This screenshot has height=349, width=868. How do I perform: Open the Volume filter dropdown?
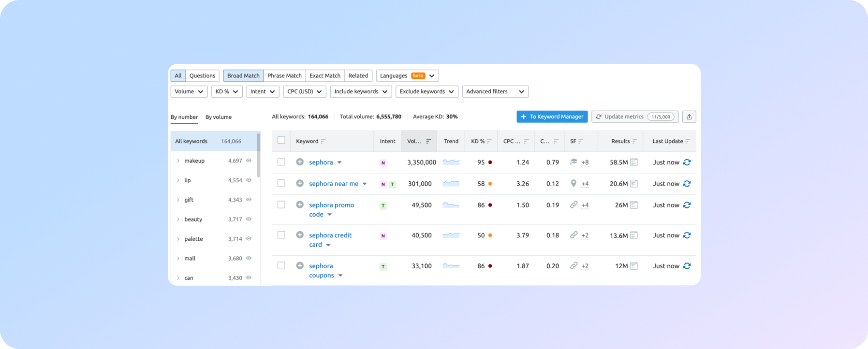[x=189, y=91]
